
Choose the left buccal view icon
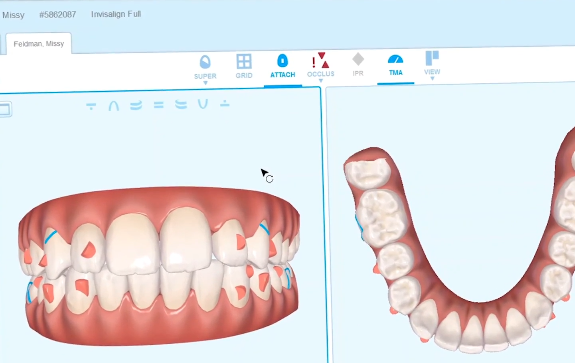point(181,104)
